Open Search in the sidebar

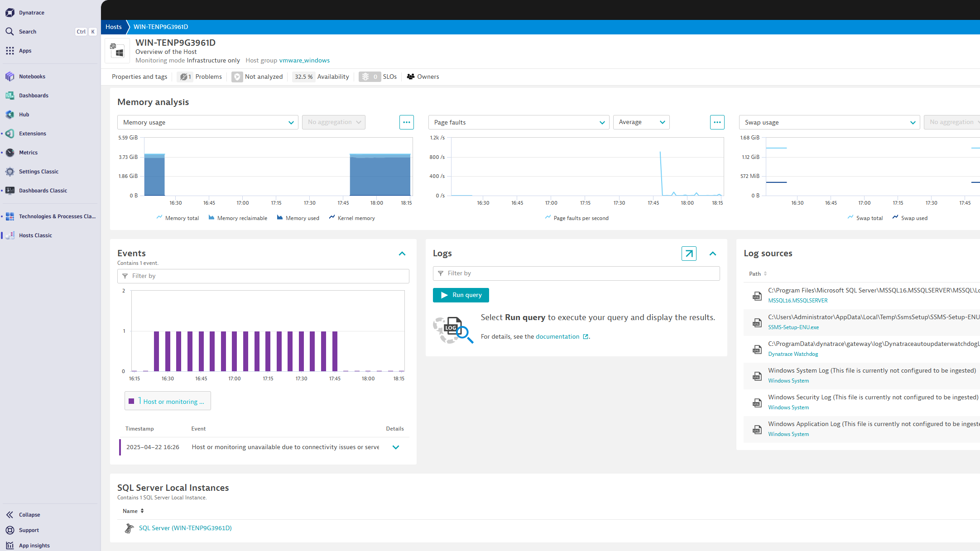pyautogui.click(x=27, y=32)
